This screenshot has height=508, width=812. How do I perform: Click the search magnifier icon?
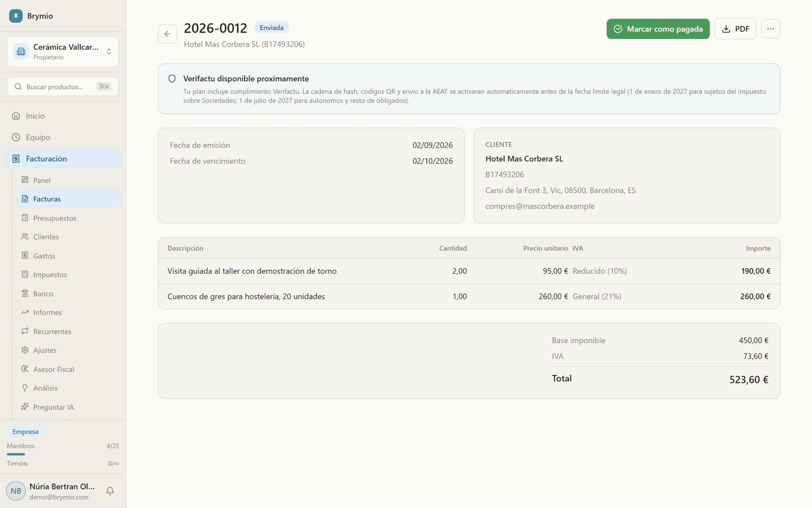click(18, 86)
